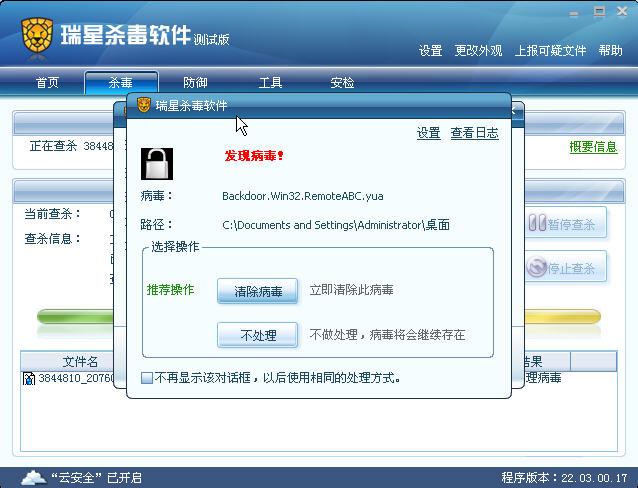Click the 文件名 column header
Image resolution: width=638 pixels, height=488 pixels.
pyautogui.click(x=68, y=361)
